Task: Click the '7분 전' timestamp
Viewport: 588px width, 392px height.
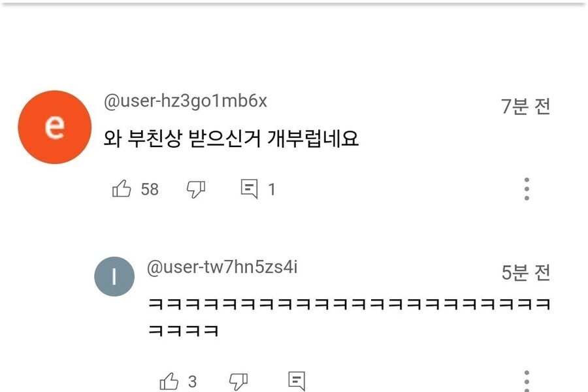Action: [526, 106]
